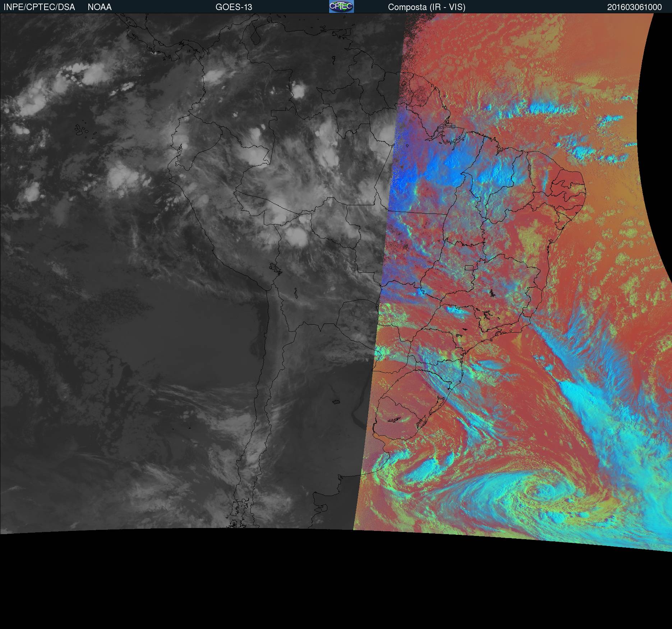Click the CPTEC logo in header
Viewport: 672px width, 629px height.
click(x=341, y=6)
